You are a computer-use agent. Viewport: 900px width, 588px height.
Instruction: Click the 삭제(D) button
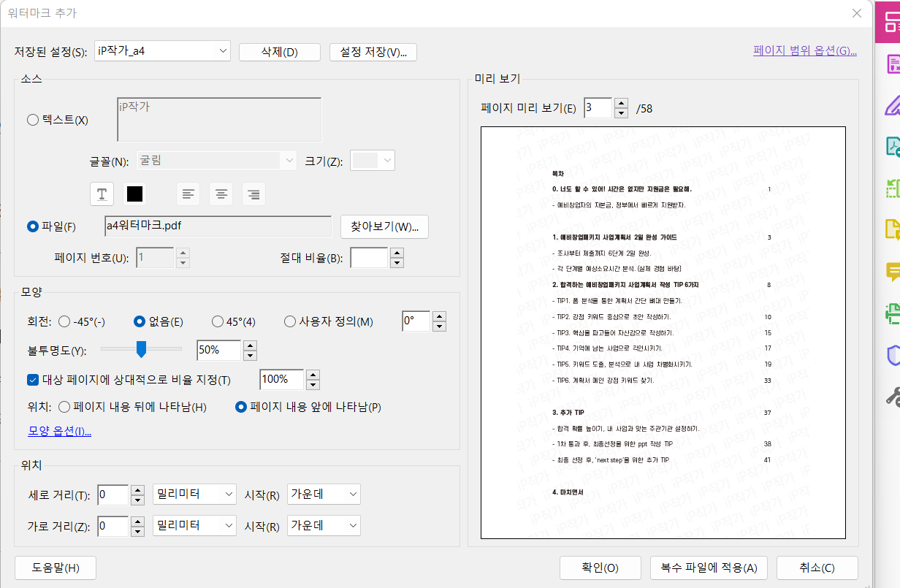point(280,52)
